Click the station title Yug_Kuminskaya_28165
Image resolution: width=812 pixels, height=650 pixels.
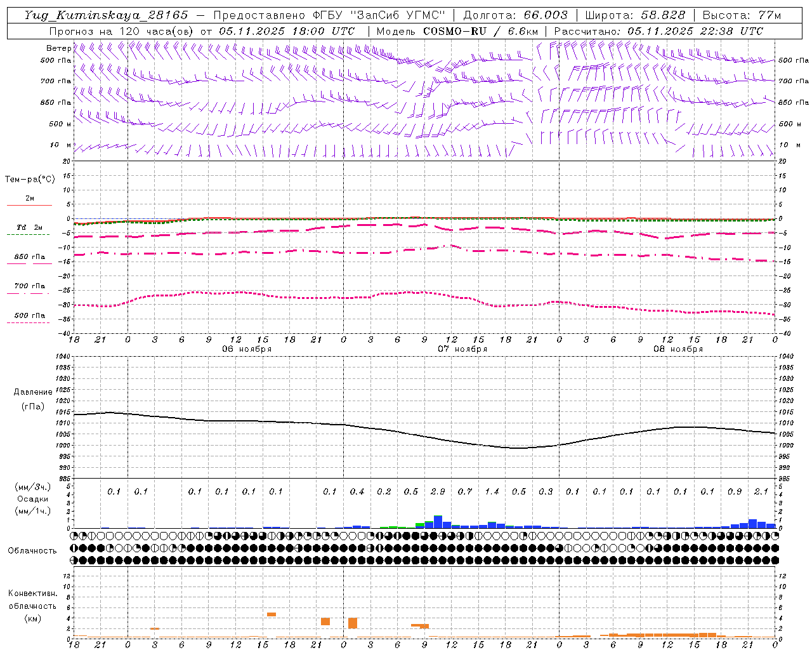106,15
